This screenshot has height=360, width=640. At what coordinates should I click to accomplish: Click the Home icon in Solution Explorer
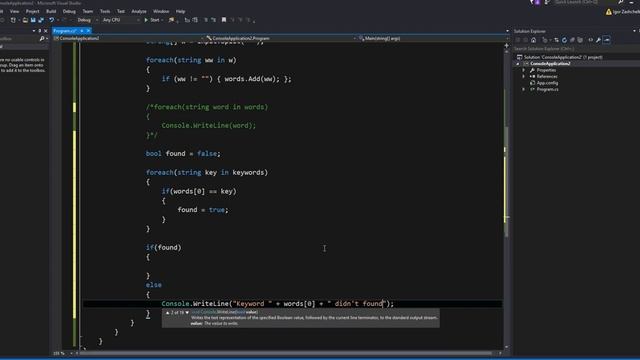[x=533, y=40]
